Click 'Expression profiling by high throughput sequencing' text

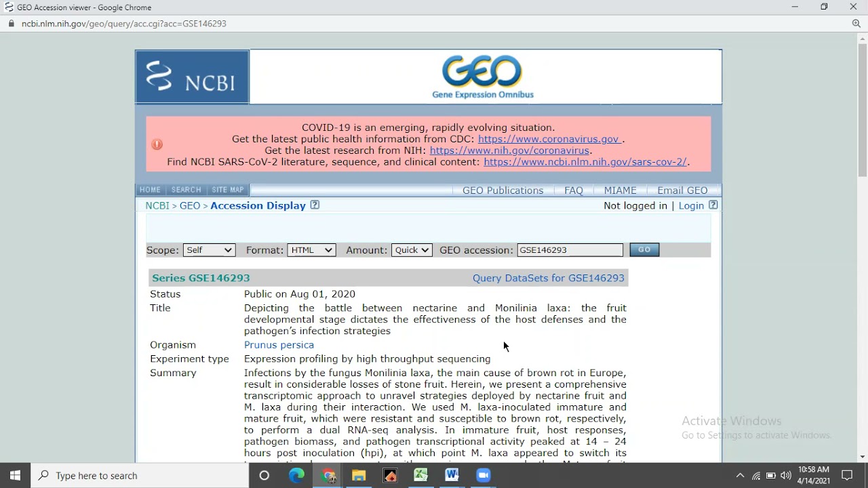pos(368,359)
